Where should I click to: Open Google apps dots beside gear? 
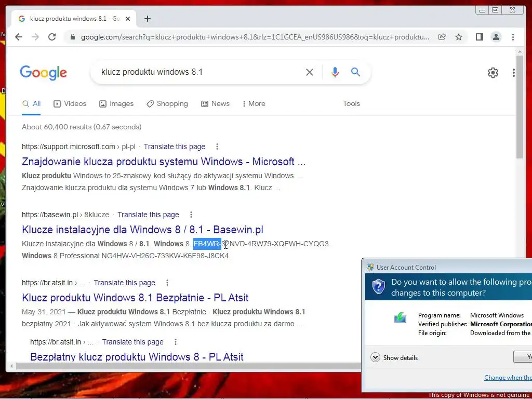coord(514,73)
